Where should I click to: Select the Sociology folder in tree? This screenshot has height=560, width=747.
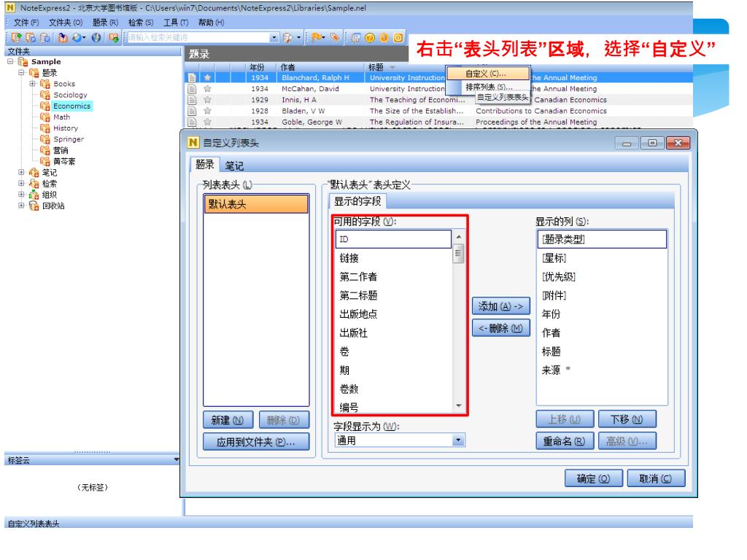[70, 95]
